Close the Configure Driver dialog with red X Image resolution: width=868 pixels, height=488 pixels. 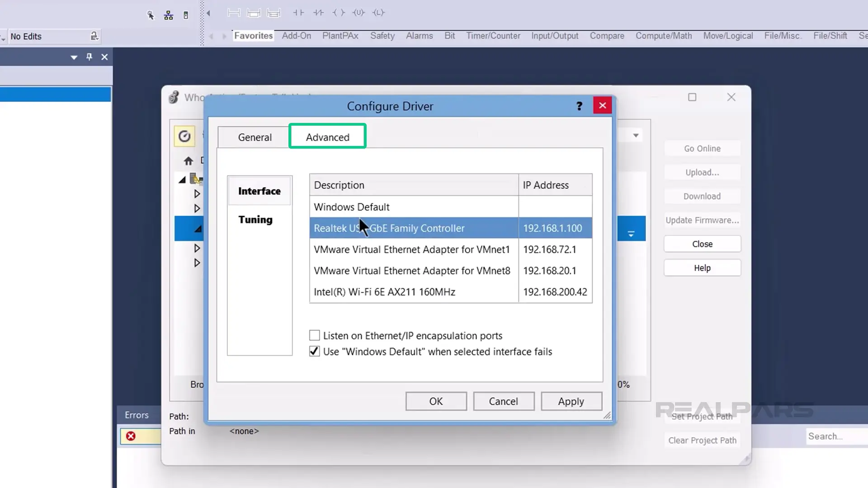(x=602, y=105)
